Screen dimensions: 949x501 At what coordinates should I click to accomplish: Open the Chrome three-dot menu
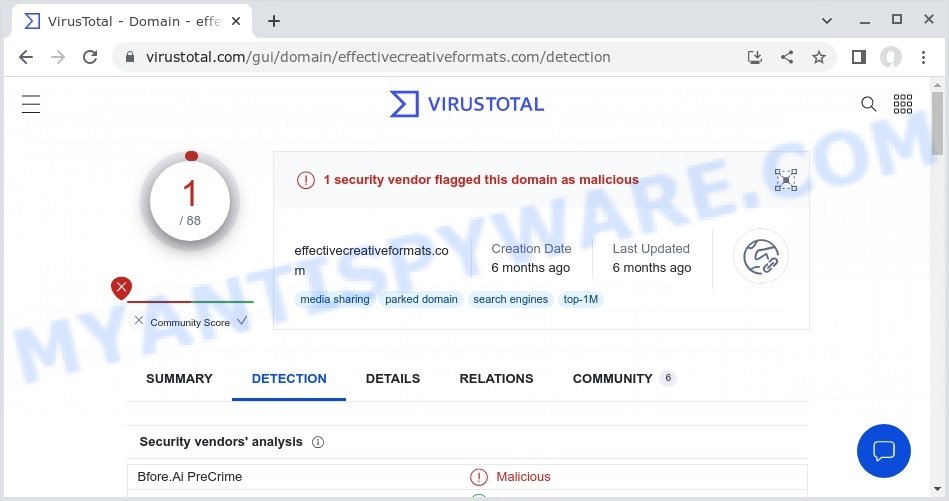click(x=923, y=57)
